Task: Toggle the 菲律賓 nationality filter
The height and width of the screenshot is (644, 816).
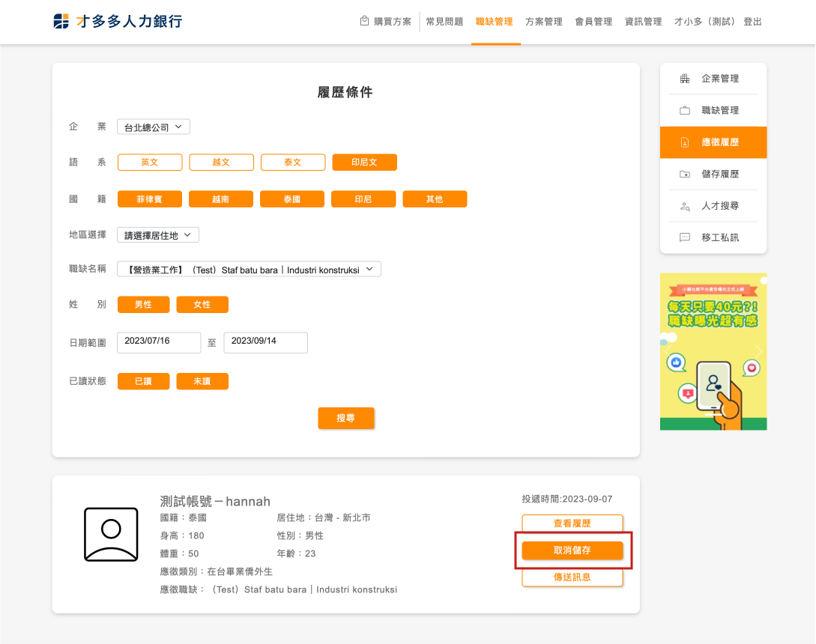Action: [150, 199]
